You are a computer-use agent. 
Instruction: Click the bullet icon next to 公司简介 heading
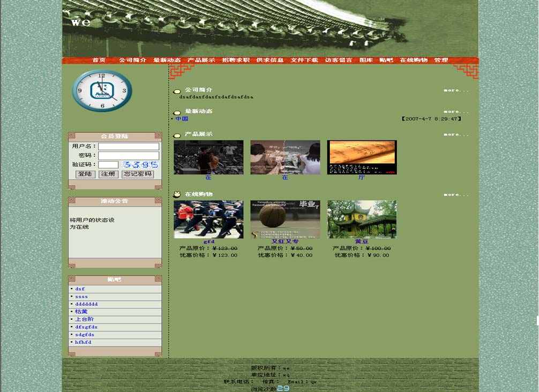[177, 92]
